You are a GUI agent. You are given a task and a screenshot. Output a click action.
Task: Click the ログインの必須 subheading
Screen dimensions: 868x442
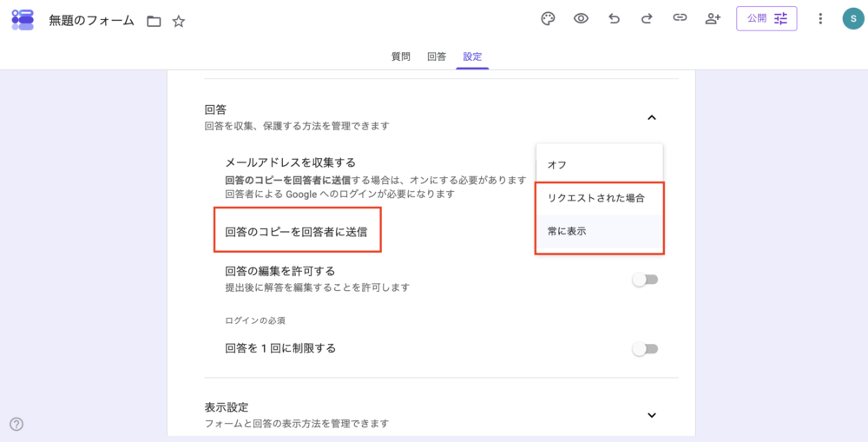255,320
